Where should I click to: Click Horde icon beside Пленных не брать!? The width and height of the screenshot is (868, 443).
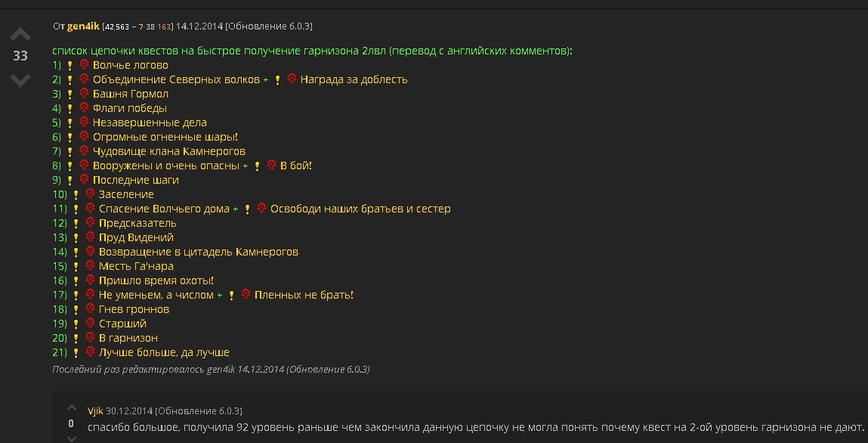click(x=246, y=295)
